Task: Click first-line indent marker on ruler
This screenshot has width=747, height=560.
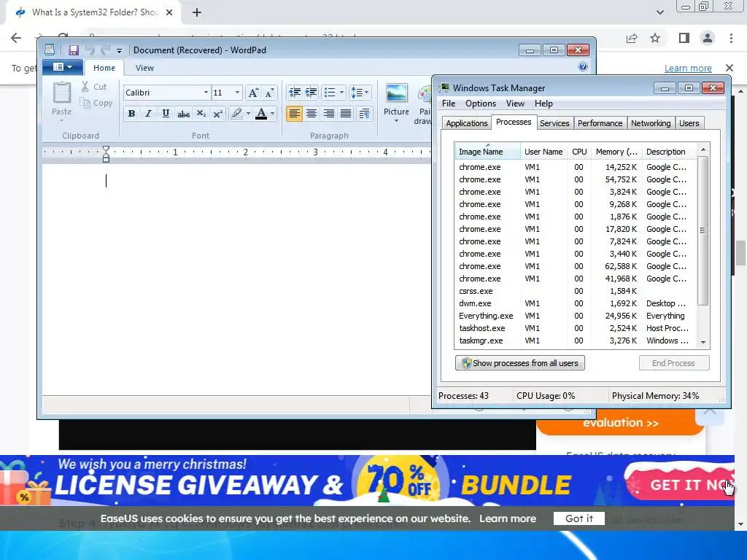Action: point(107,149)
